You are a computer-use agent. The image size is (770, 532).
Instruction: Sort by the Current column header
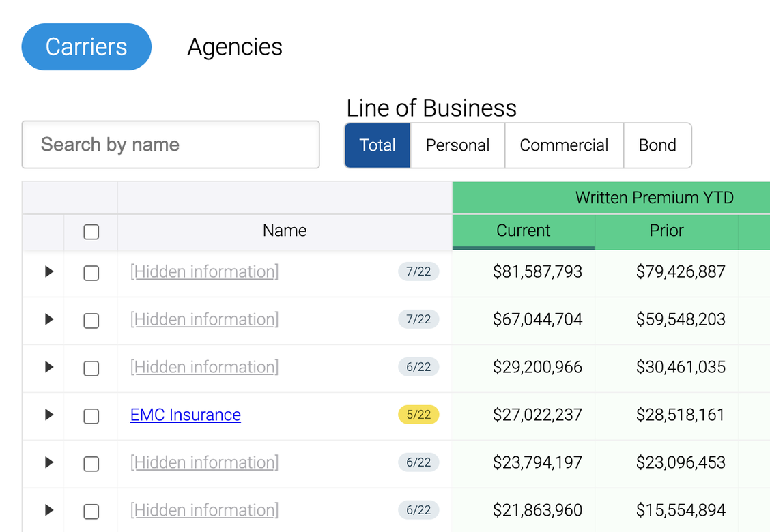(x=523, y=231)
